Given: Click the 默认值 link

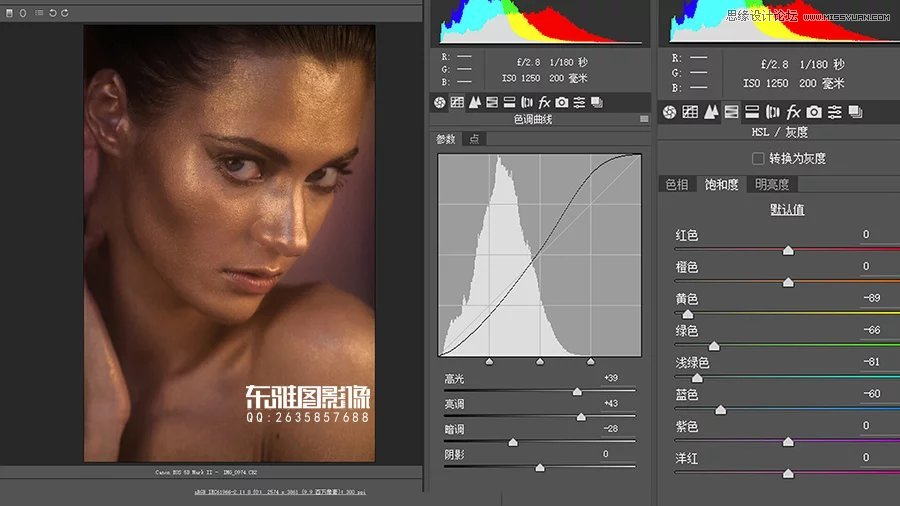Looking at the screenshot, I should (x=787, y=210).
